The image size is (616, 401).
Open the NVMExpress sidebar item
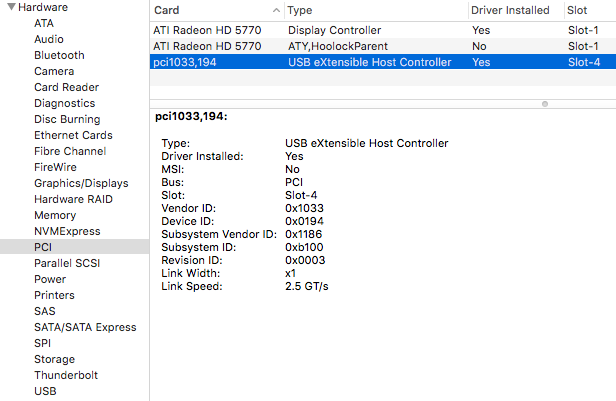[x=67, y=231]
